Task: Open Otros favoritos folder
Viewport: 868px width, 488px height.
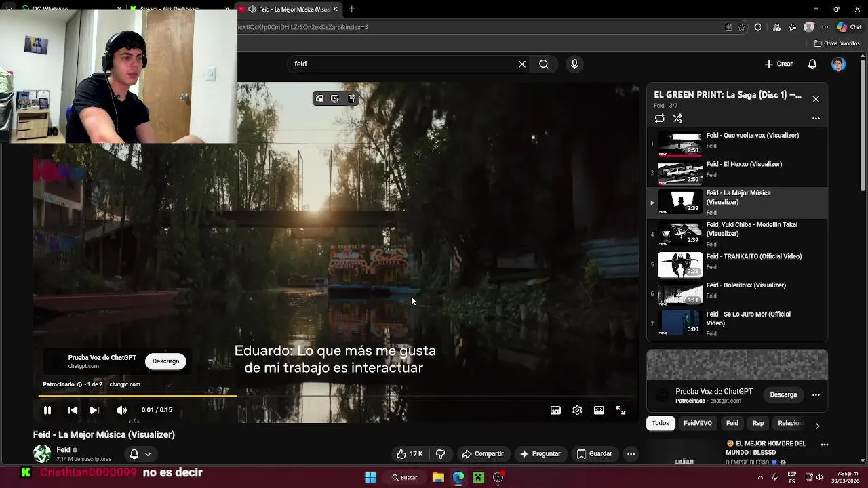Action: (x=837, y=43)
